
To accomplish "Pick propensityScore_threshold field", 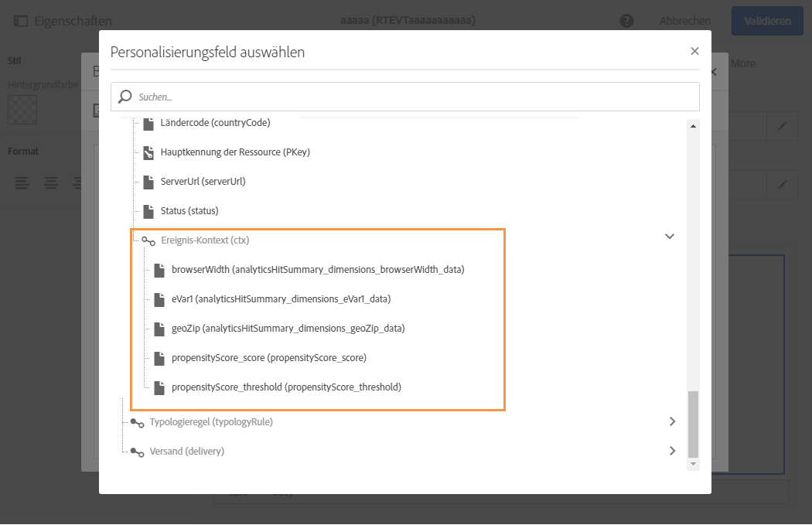I will coord(286,387).
